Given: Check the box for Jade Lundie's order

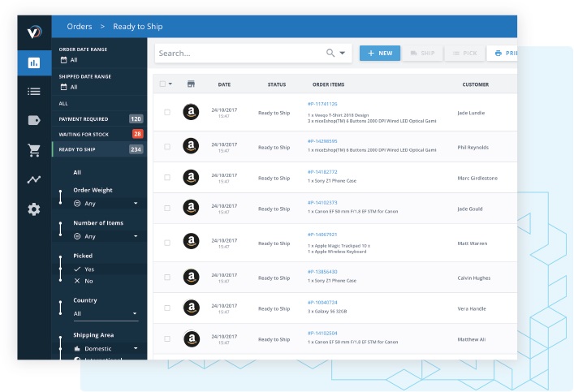Looking at the screenshot, I should (x=167, y=113).
